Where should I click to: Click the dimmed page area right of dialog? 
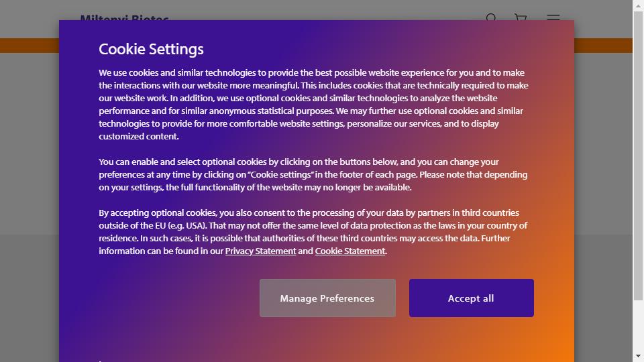point(603,205)
